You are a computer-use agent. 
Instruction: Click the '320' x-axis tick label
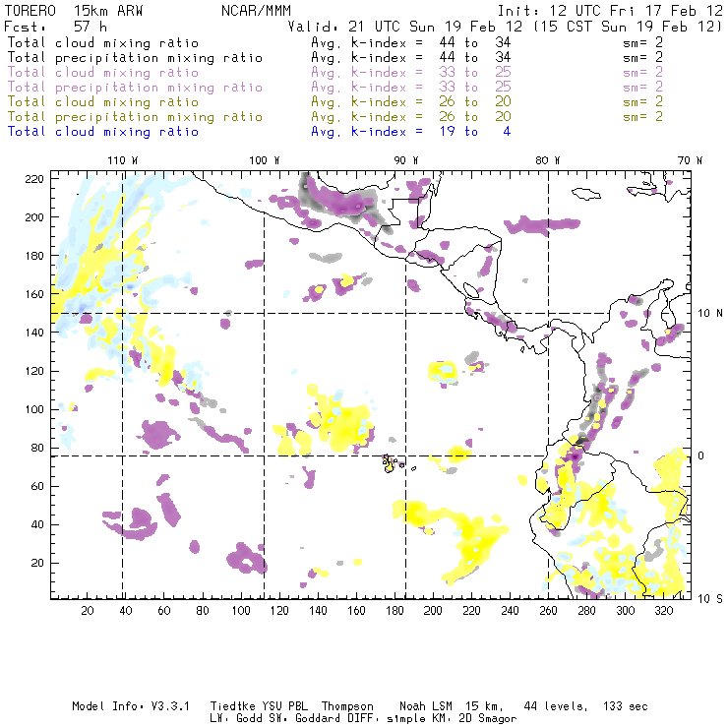663,611
